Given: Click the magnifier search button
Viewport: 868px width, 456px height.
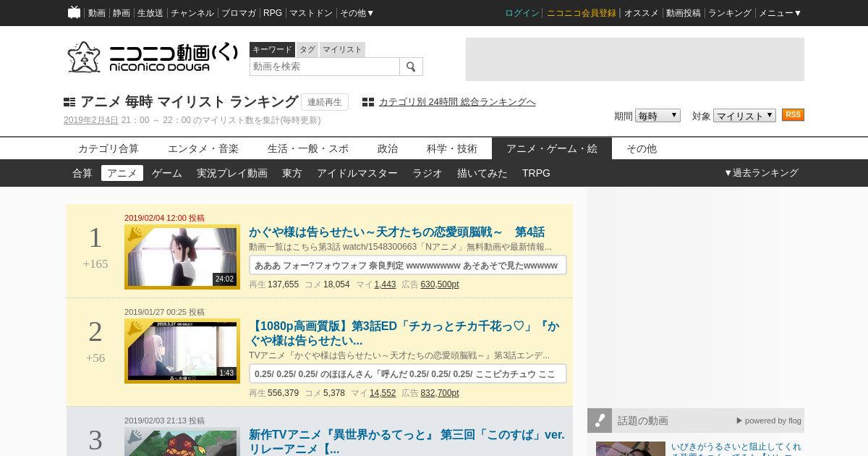Looking at the screenshot, I should [411, 67].
